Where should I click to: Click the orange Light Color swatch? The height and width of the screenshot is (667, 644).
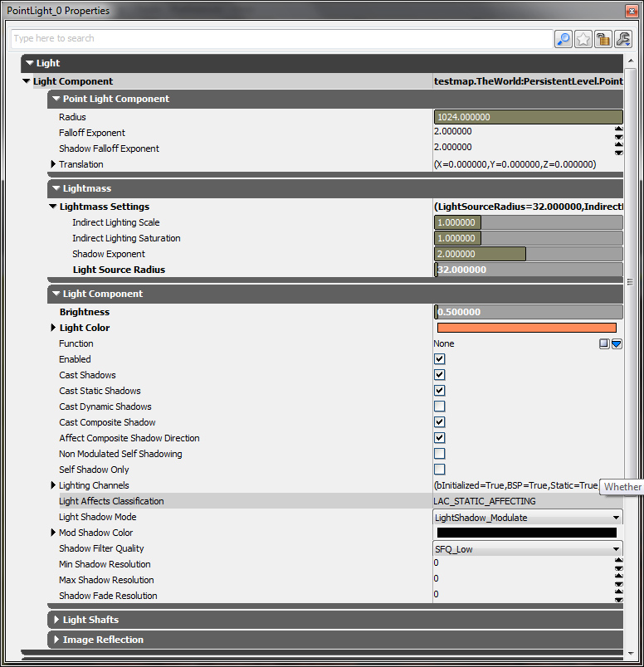[526, 328]
